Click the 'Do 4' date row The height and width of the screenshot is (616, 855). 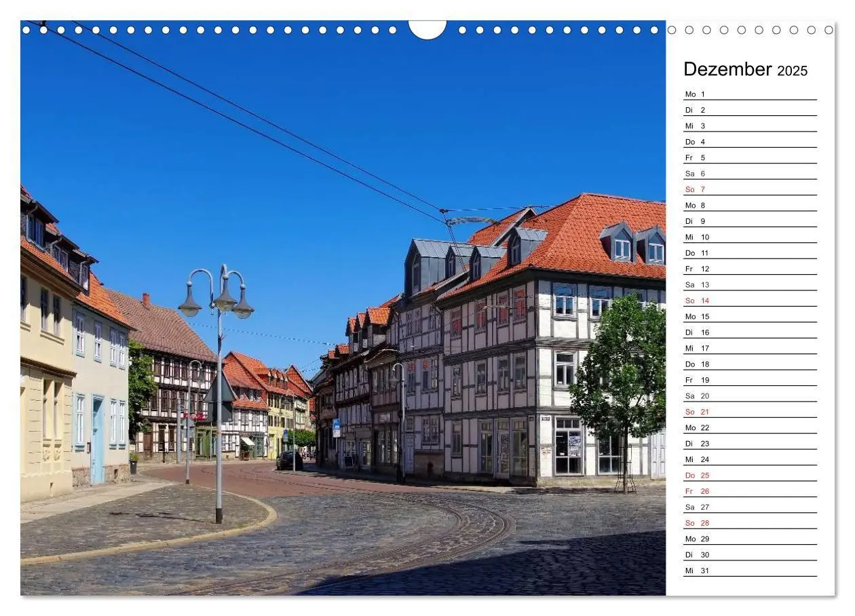(750, 142)
